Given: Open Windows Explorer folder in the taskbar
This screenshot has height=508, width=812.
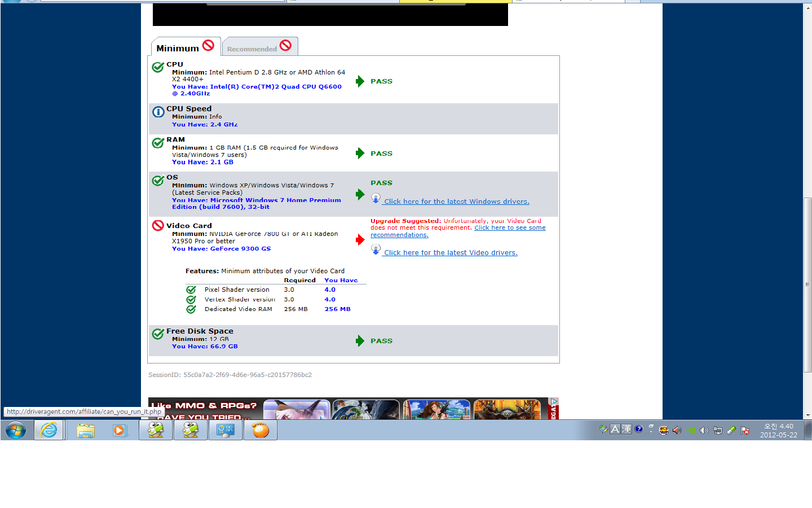Looking at the screenshot, I should pyautogui.click(x=85, y=430).
